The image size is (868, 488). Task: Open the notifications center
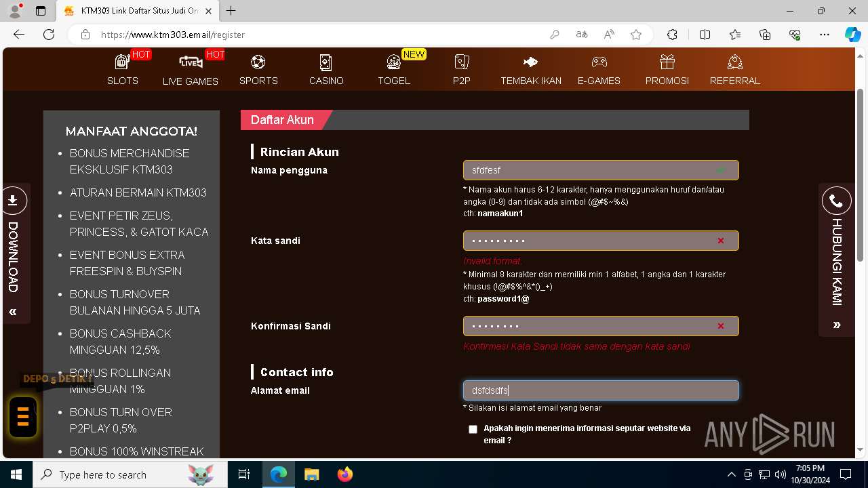(x=846, y=474)
